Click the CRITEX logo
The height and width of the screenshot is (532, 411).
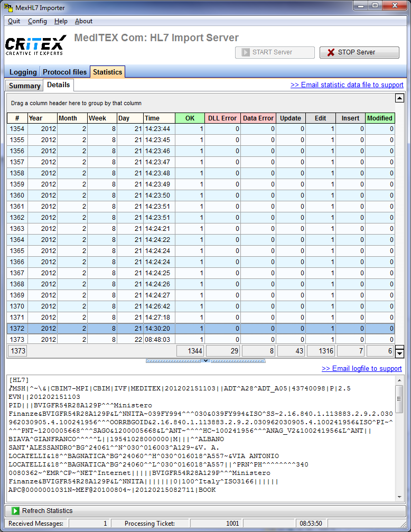click(35, 45)
